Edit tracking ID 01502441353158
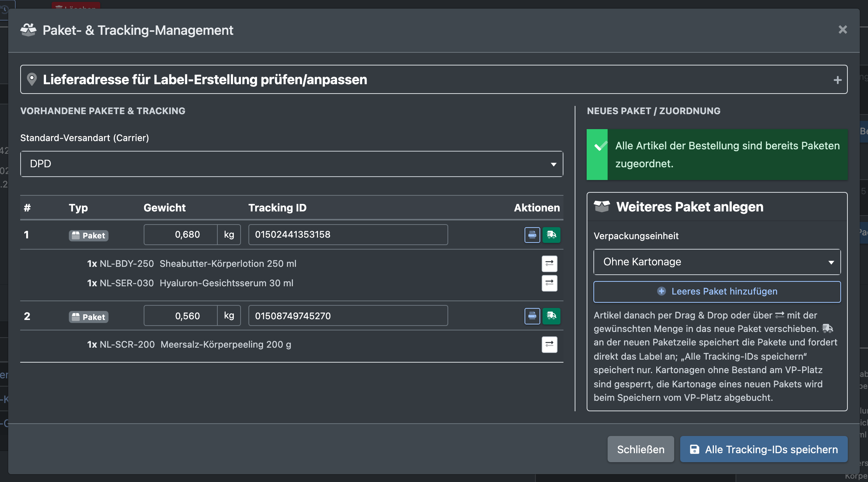Screen dimensions: 868x482 point(348,235)
